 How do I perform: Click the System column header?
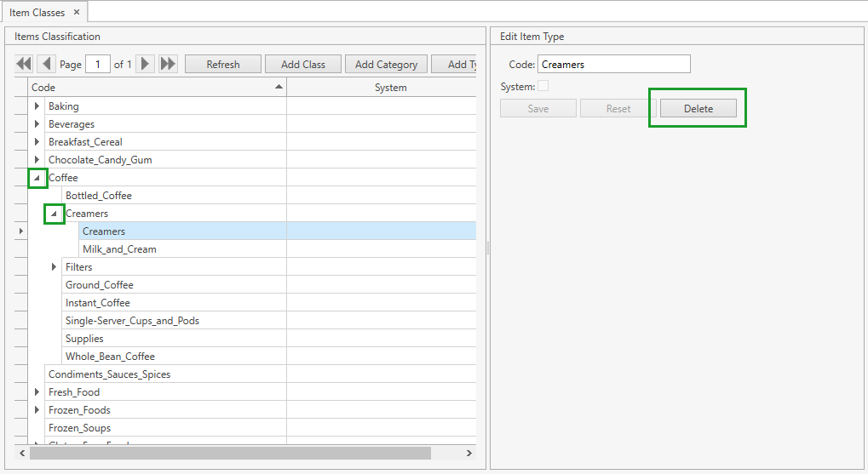coord(390,88)
